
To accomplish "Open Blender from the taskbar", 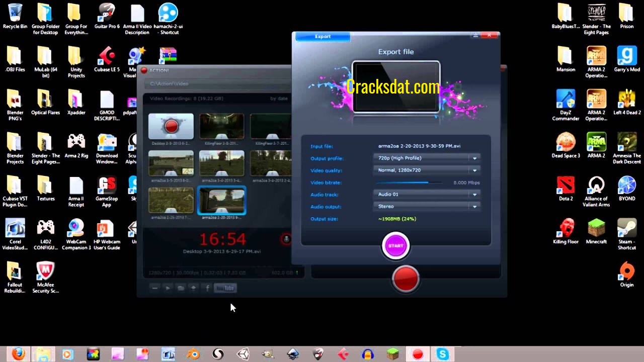I will [x=193, y=354].
